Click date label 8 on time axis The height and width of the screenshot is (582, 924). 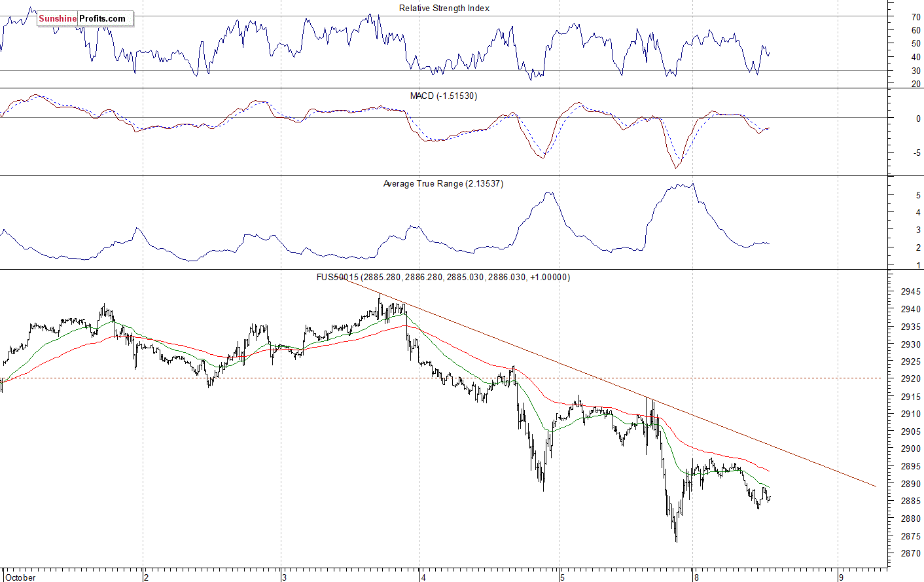(x=697, y=577)
